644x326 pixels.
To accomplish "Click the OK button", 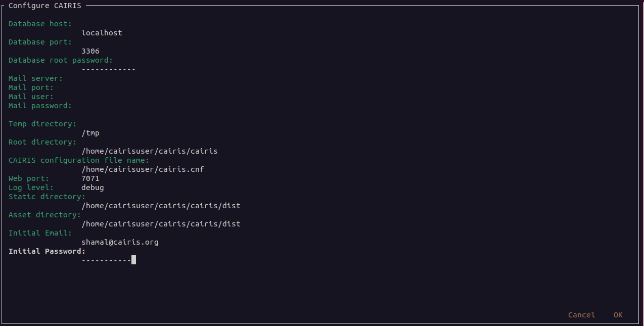I will point(618,315).
